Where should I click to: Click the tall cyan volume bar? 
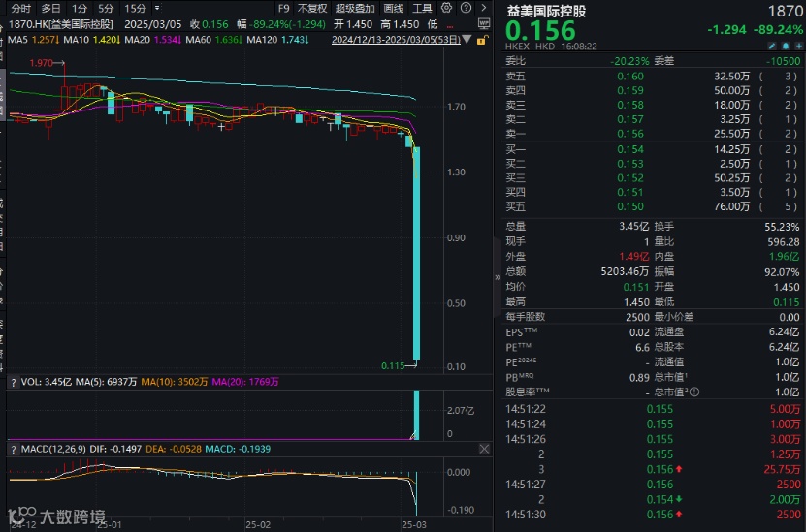tap(416, 415)
